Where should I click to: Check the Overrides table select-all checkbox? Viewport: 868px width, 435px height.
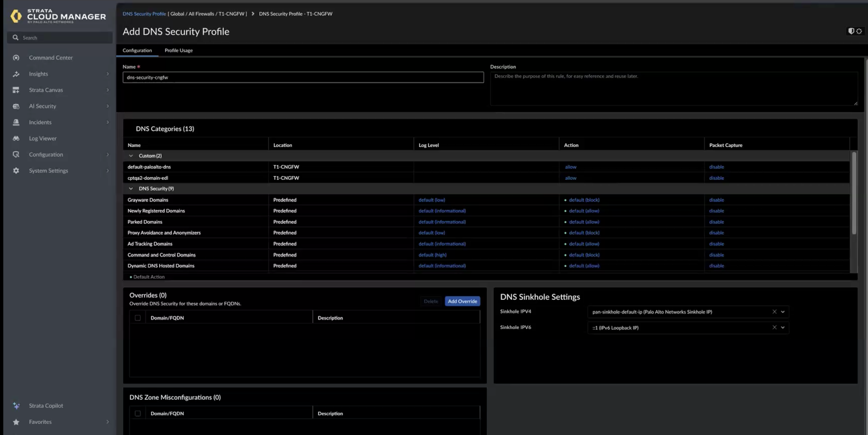[x=138, y=318]
